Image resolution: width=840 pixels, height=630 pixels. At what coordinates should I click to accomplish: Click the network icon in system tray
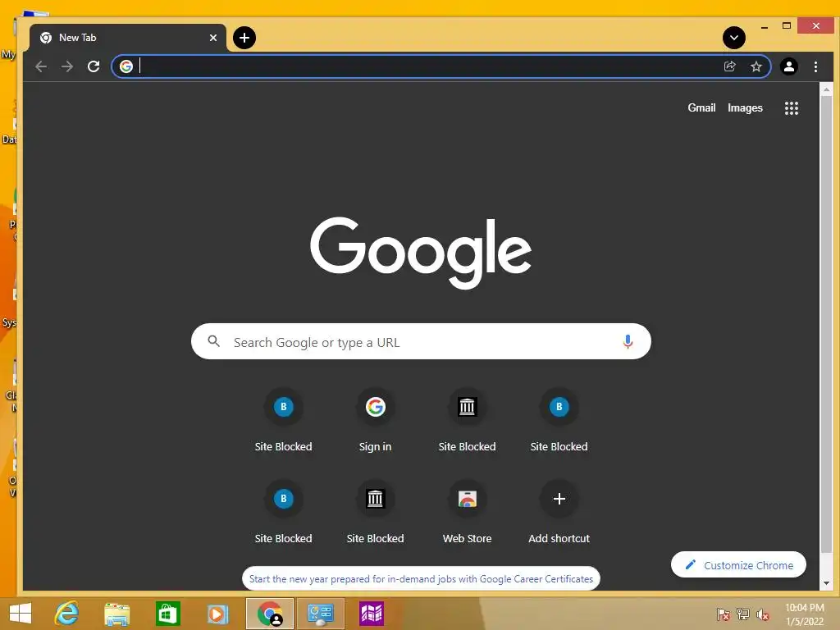(x=743, y=614)
